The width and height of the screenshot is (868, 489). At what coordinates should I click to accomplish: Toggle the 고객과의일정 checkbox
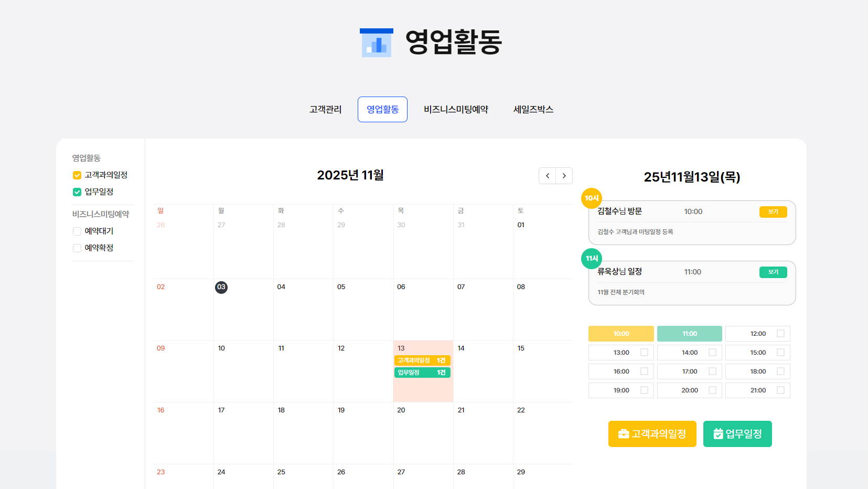point(77,175)
